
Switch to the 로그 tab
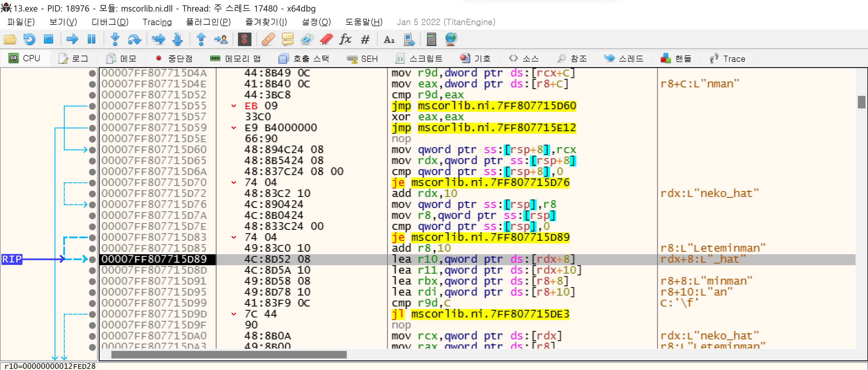73,59
